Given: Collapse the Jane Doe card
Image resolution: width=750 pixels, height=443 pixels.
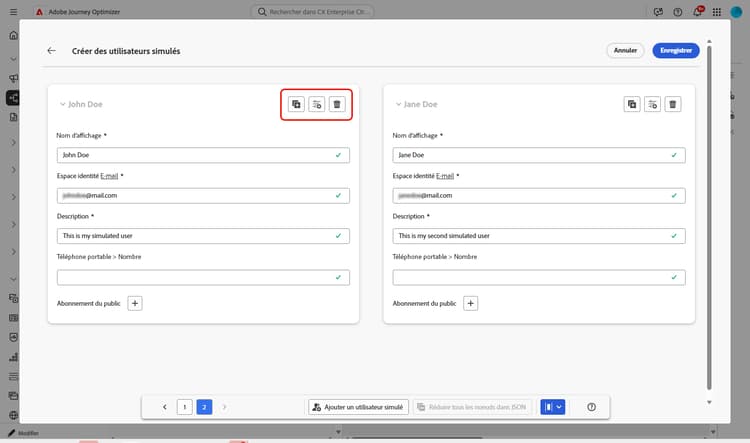Looking at the screenshot, I should coord(398,104).
